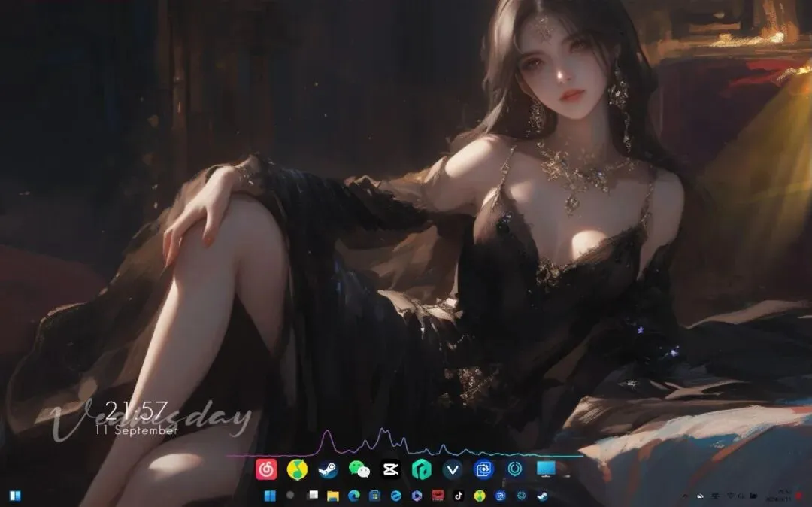Viewport: 812px width, 507px height.
Task: Click the '11 September' date text
Action: pyautogui.click(x=137, y=430)
